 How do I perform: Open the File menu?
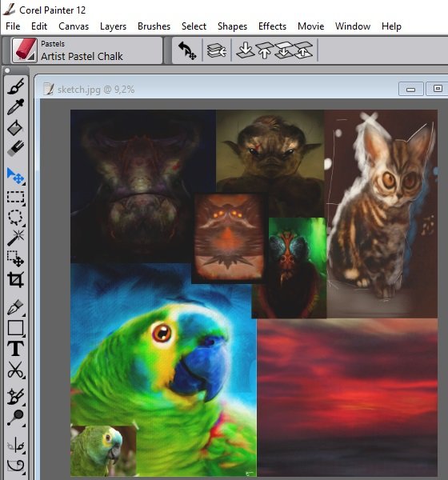[x=13, y=26]
